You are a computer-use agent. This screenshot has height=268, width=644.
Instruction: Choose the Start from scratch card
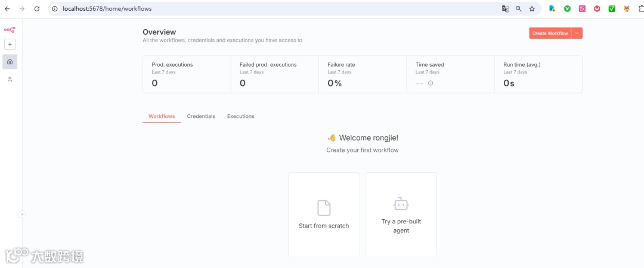(x=324, y=214)
